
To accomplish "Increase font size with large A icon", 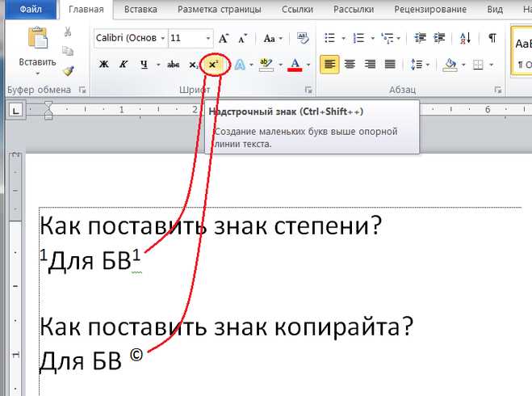I will [224, 38].
